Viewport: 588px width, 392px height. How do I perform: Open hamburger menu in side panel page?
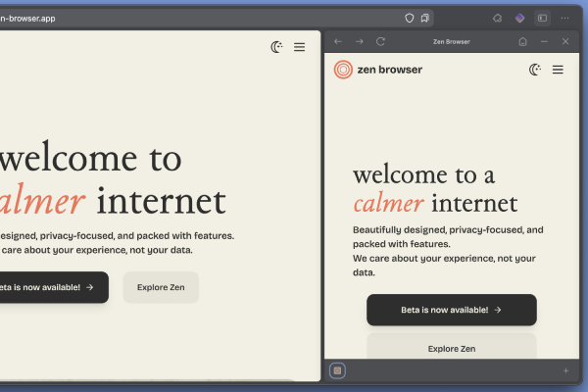click(x=558, y=70)
